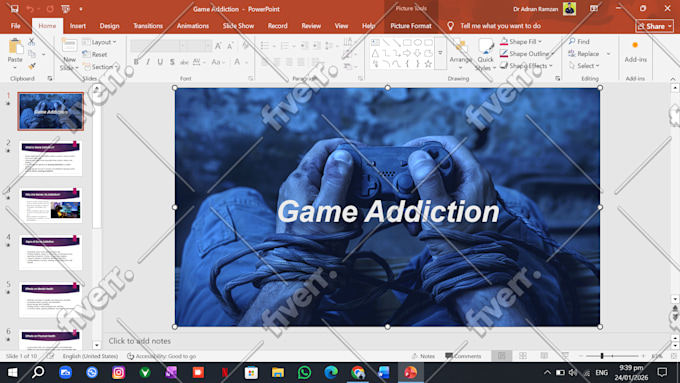This screenshot has width=680, height=383.
Task: Switch to the Insert tab
Action: [78, 26]
